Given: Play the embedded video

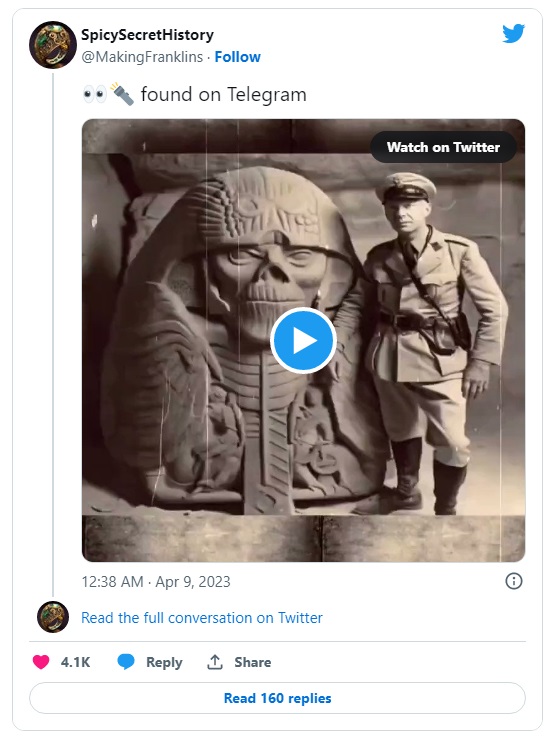Looking at the screenshot, I should (303, 340).
